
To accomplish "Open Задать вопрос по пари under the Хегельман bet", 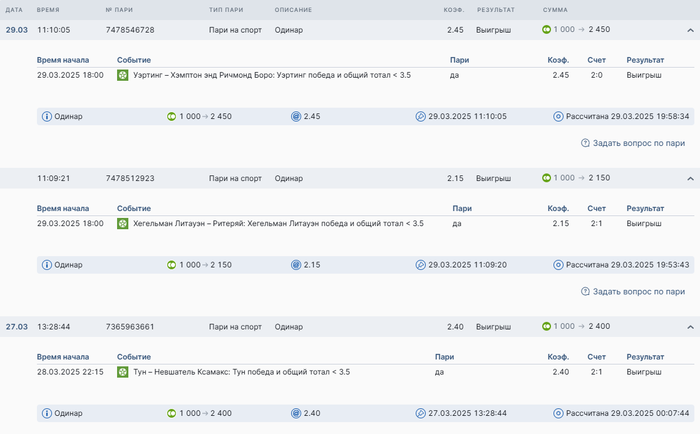I will coord(638,291).
